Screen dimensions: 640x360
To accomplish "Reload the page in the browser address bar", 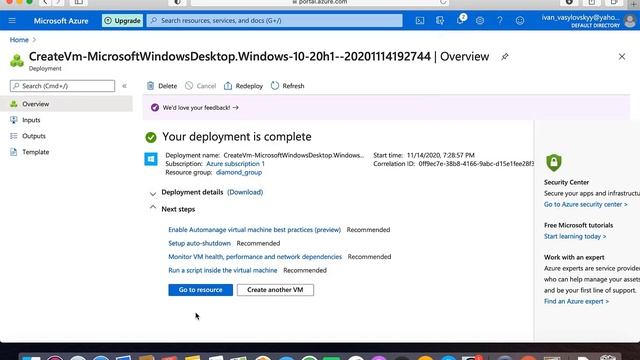I will tap(443, 2).
